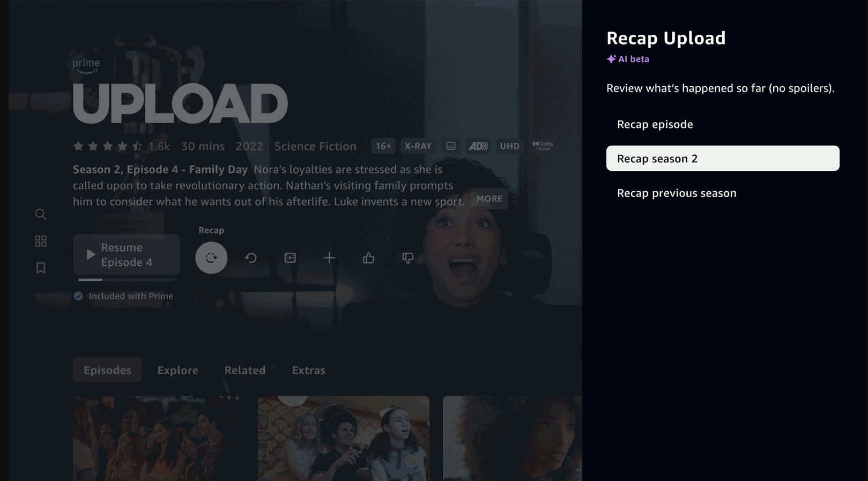Click the round Recap icon button
This screenshot has width=868, height=481.
[x=211, y=258]
